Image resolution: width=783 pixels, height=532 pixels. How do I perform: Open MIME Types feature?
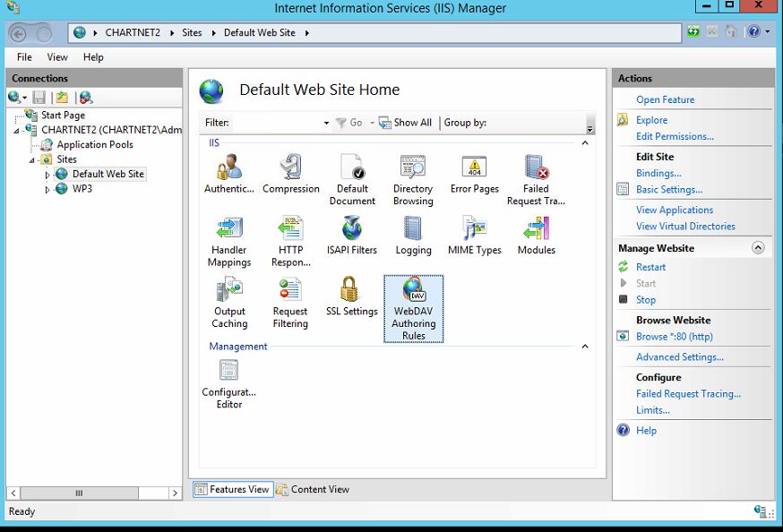coord(475,236)
